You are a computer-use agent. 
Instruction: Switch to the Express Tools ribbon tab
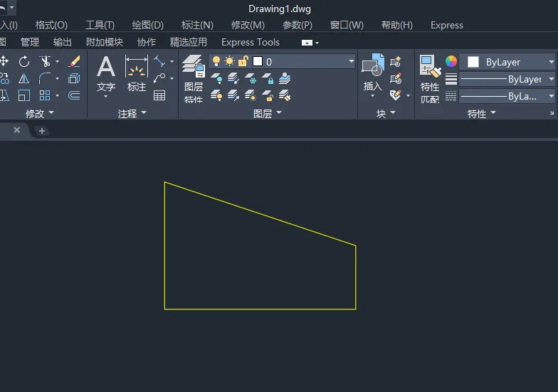click(251, 43)
